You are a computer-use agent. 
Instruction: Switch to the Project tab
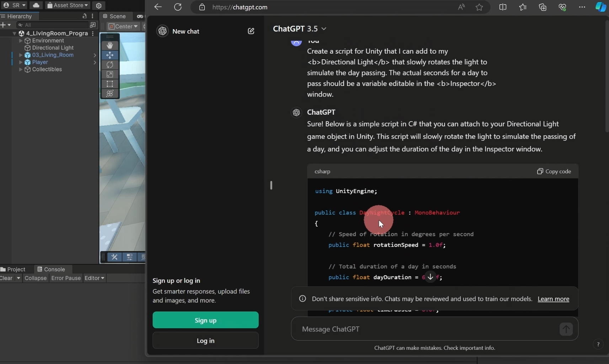(x=13, y=269)
